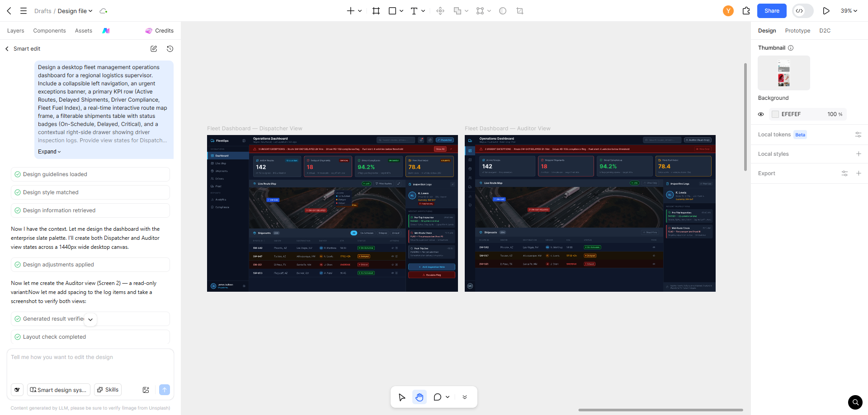The image size is (868, 415).
Task: Click the Share button
Action: (772, 11)
